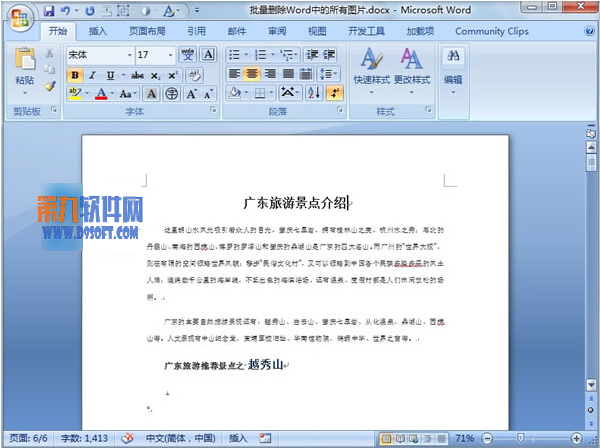Apply strikethrough formatting
The width and height of the screenshot is (600, 448).
tap(137, 75)
